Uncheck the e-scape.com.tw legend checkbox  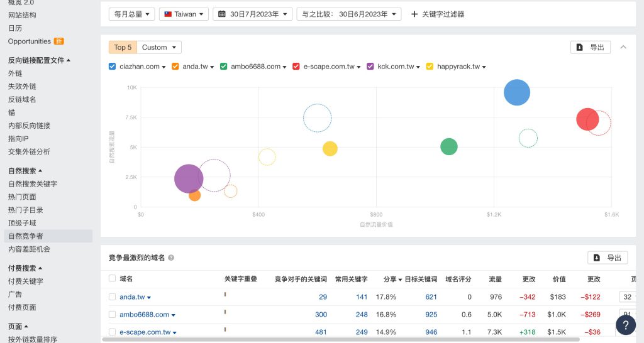pyautogui.click(x=296, y=67)
